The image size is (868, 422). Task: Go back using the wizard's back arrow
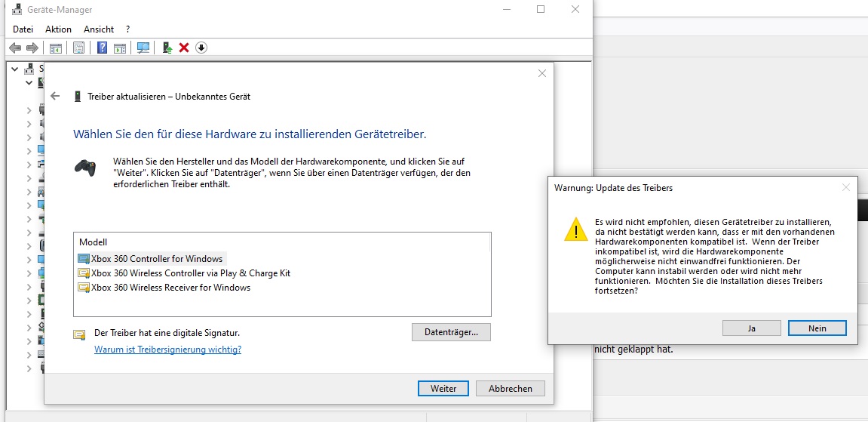55,96
